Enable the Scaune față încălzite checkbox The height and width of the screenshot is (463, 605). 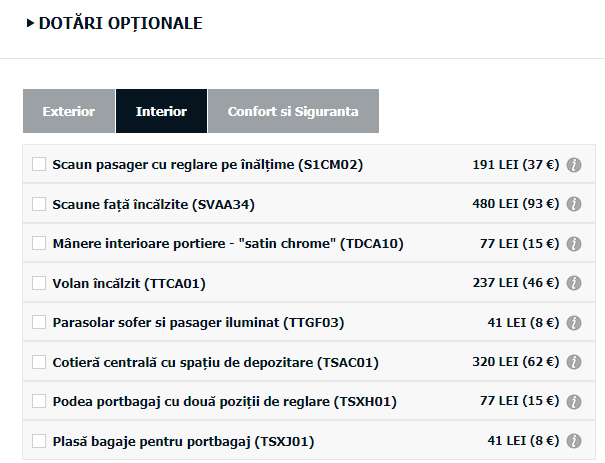[x=39, y=204]
